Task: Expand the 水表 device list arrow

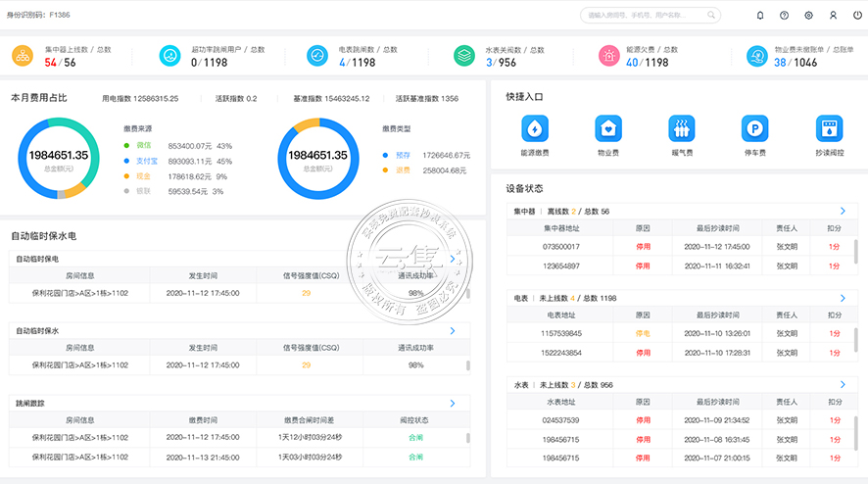Action: click(x=843, y=384)
